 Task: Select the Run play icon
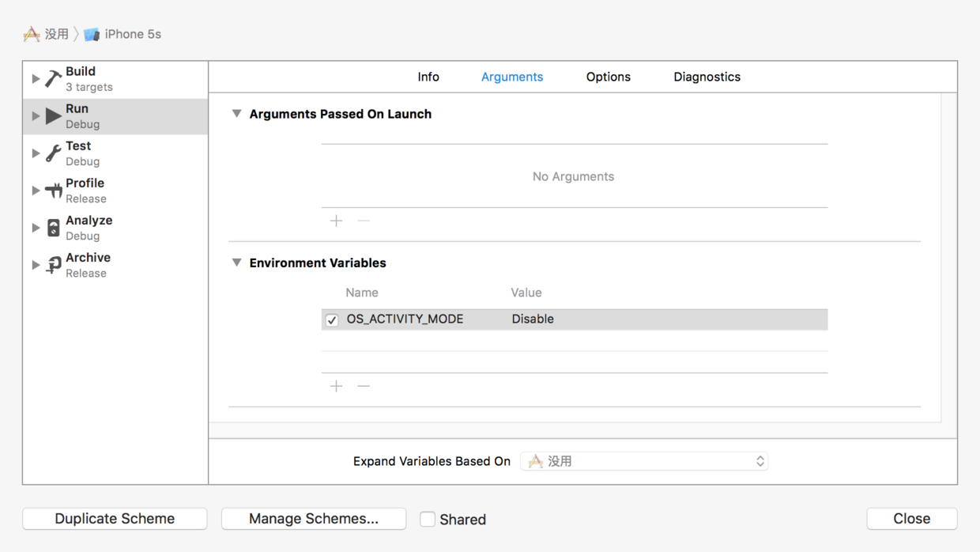point(53,116)
